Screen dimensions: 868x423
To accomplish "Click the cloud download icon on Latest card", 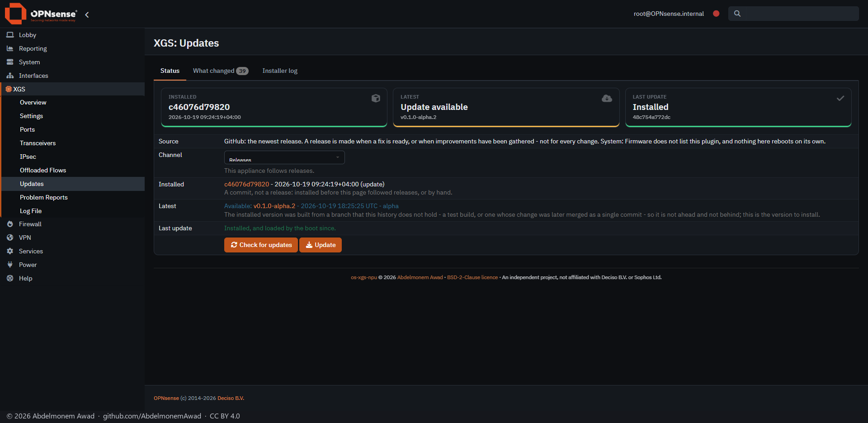I will [x=607, y=98].
